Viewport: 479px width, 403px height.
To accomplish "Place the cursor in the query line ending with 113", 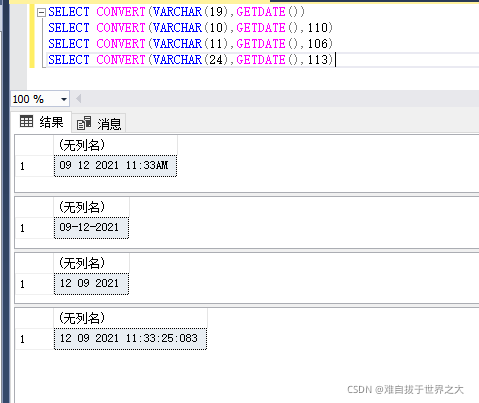I will (x=190, y=60).
